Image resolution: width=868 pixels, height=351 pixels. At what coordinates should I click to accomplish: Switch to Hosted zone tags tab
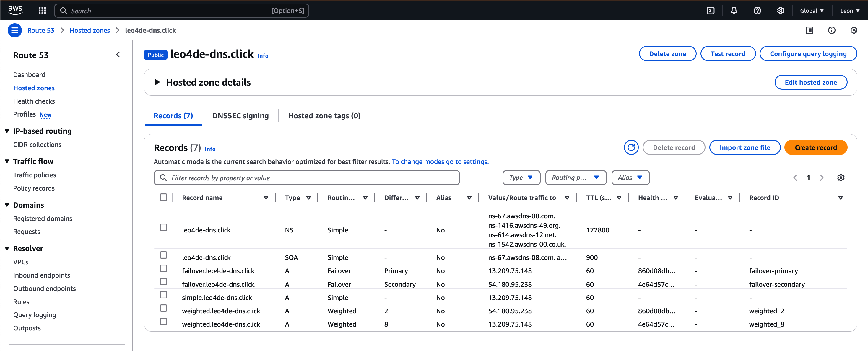tap(324, 116)
